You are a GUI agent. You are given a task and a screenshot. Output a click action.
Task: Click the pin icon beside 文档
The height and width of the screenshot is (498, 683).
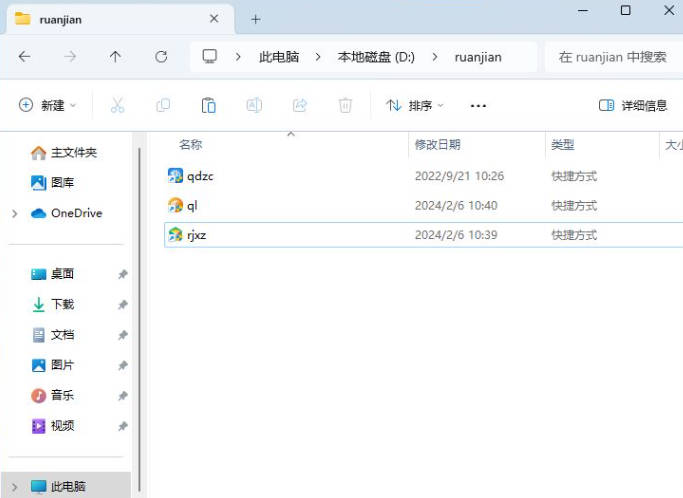point(122,335)
